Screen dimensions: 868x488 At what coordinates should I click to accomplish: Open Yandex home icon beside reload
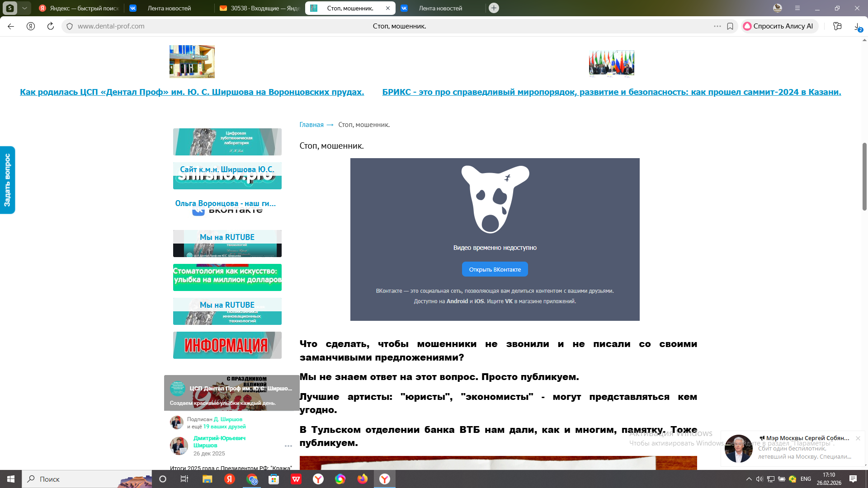(x=31, y=26)
